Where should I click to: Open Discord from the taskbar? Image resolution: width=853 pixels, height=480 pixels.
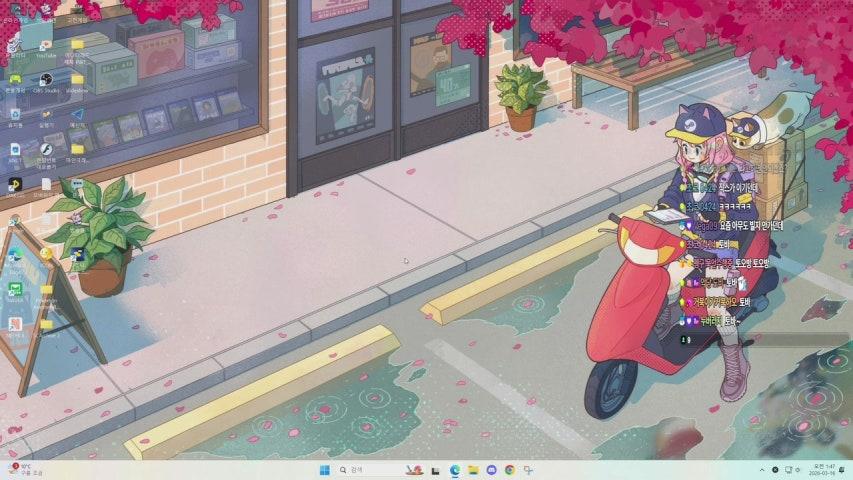(491, 470)
